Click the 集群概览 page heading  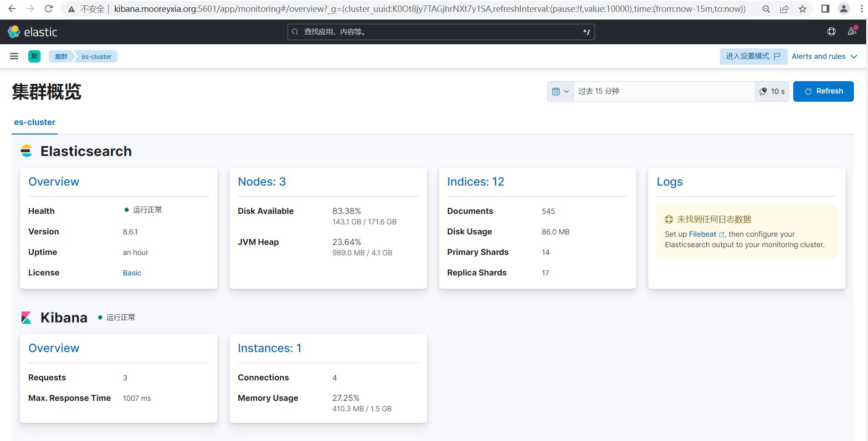coord(46,92)
